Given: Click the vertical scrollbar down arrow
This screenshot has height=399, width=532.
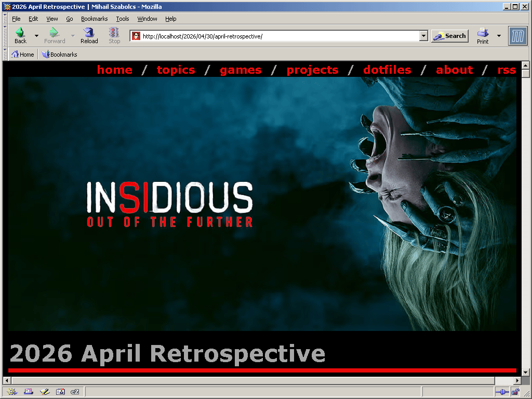Looking at the screenshot, I should (x=525, y=372).
